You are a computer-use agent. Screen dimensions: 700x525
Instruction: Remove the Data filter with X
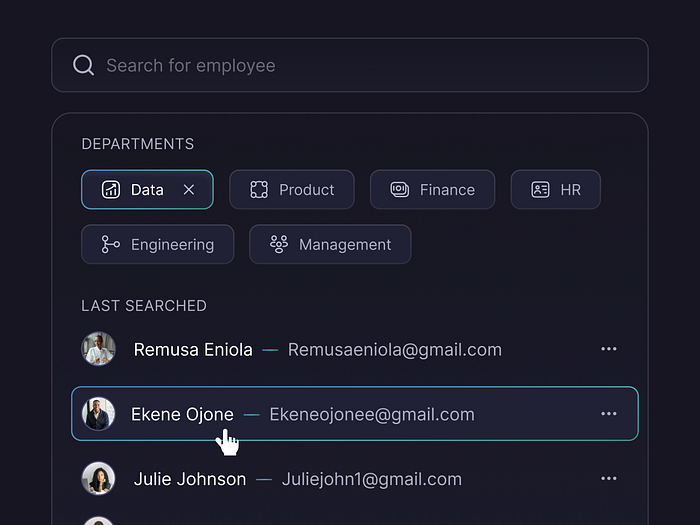point(189,190)
